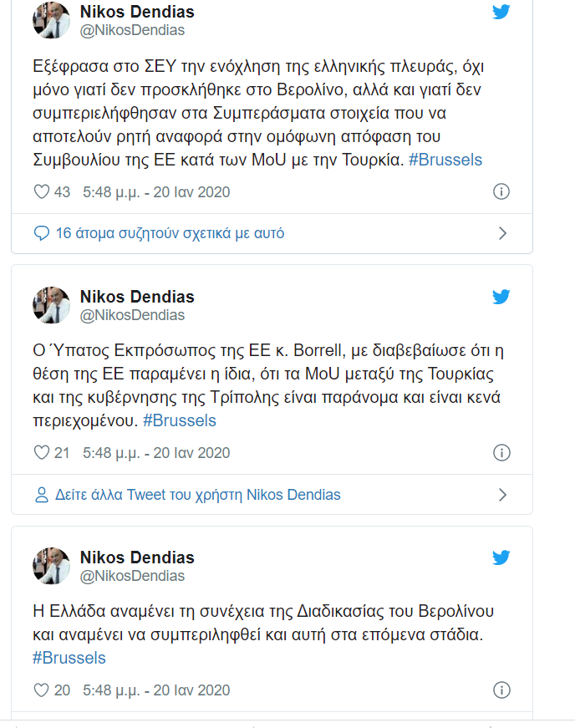Image resolution: width=575 pixels, height=728 pixels.
Task: Click #Brussels hashtag in third tweet
Action: [69, 658]
